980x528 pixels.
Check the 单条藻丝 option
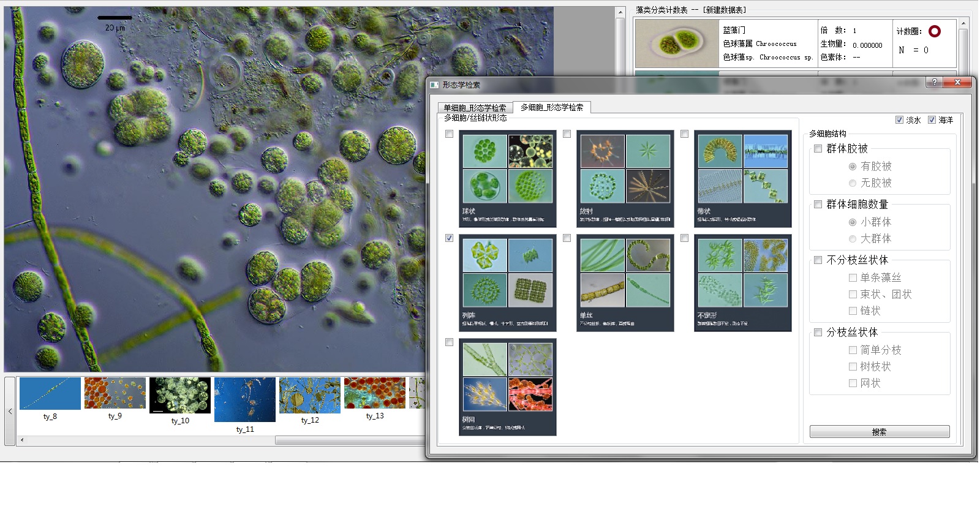(x=853, y=278)
